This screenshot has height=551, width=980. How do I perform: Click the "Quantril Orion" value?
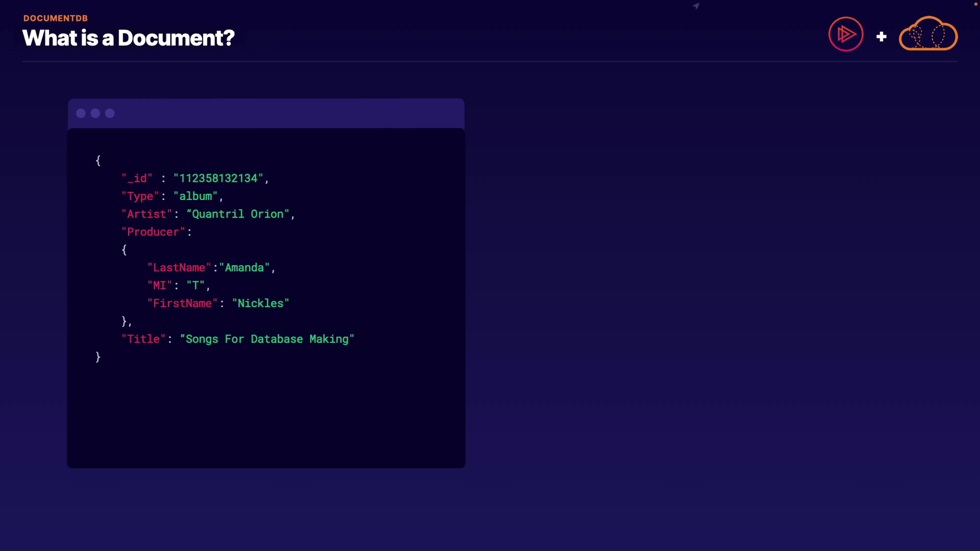point(237,214)
